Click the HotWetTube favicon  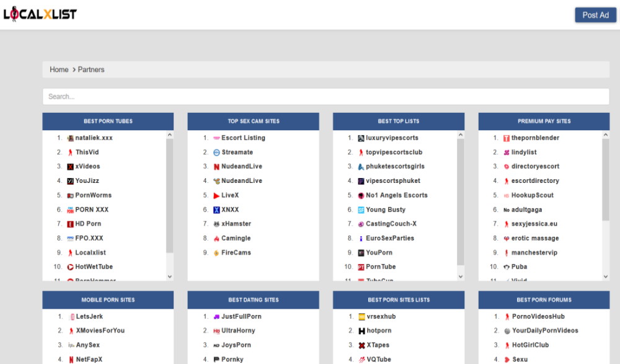71,267
